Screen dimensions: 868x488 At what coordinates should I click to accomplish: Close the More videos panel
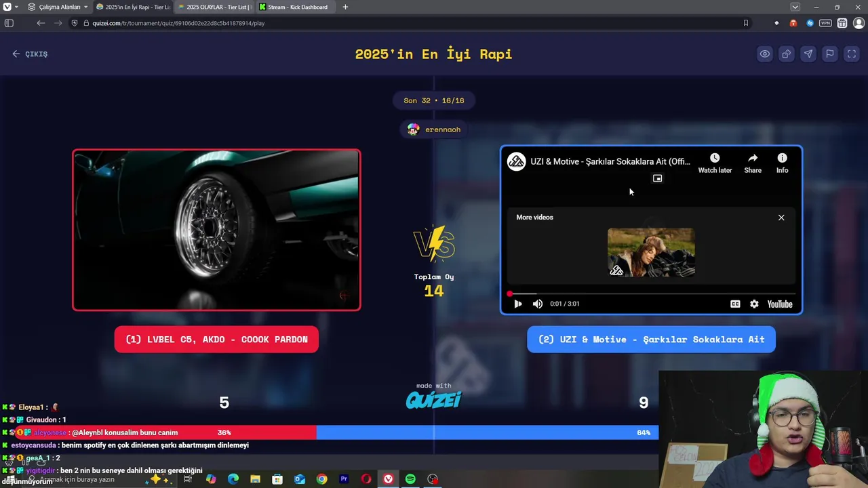tap(781, 218)
